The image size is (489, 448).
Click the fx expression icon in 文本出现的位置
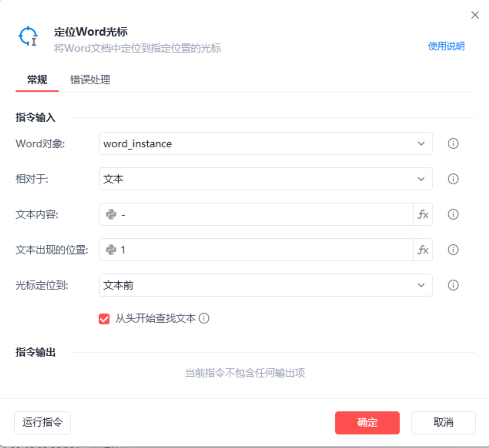coord(423,250)
